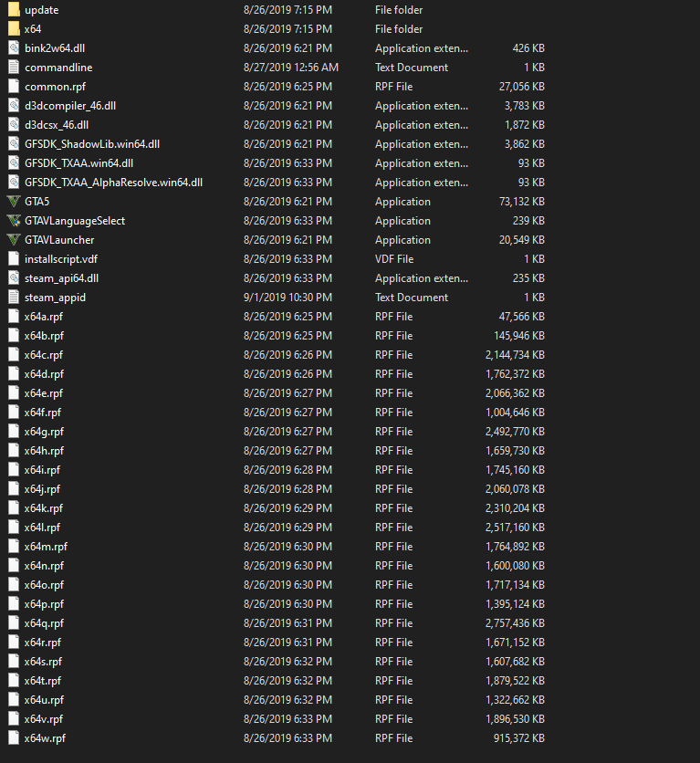Screen dimensions: 700x763
Task: Click the GTAVLanguageSelect application icon
Action: tap(14, 221)
